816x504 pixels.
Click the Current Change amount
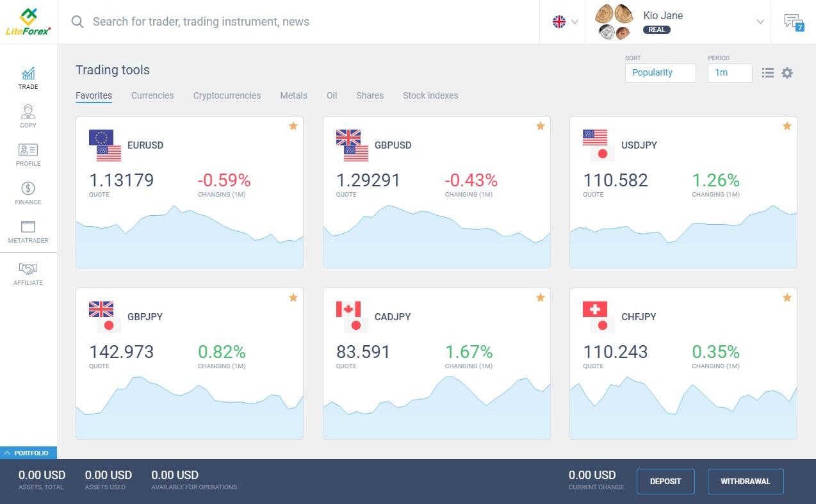(x=592, y=475)
